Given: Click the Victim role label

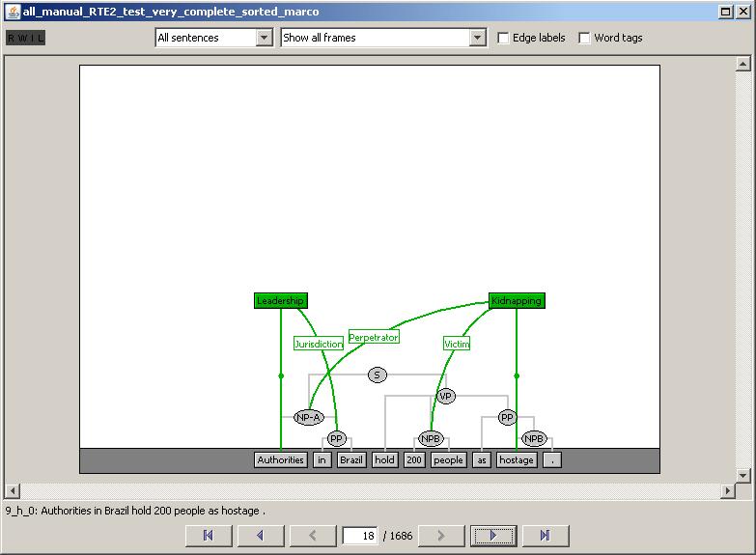Looking at the screenshot, I should [x=457, y=344].
